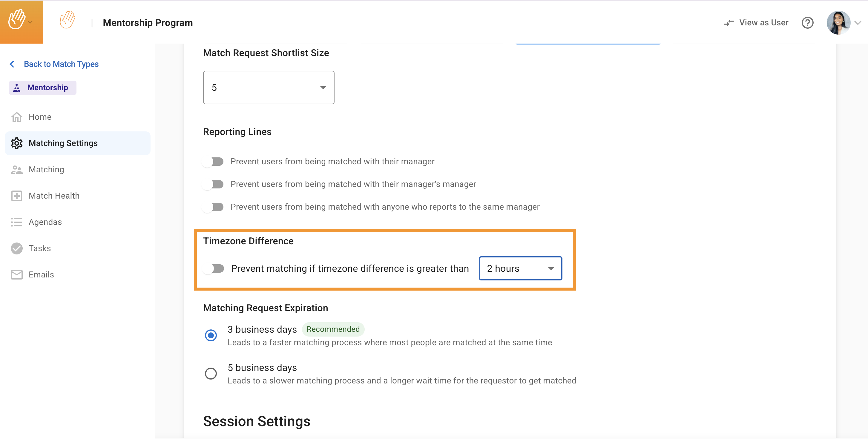Click the Agendas list icon
868x439 pixels.
tap(16, 222)
